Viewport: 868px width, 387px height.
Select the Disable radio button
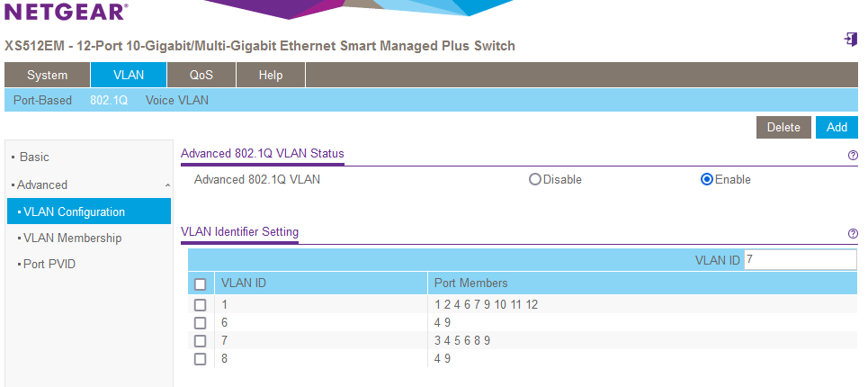(x=535, y=179)
